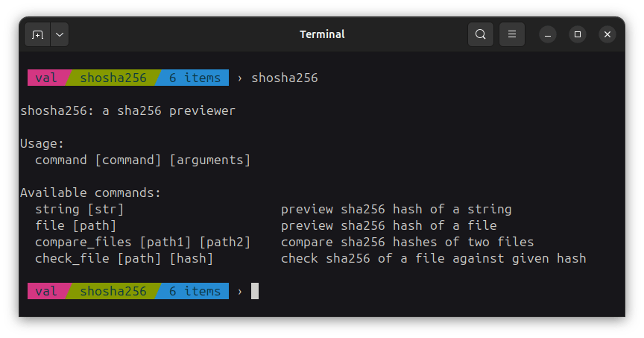Click the 'check_file [path] [hash]' command
This screenshot has width=644, height=338.
point(124,258)
